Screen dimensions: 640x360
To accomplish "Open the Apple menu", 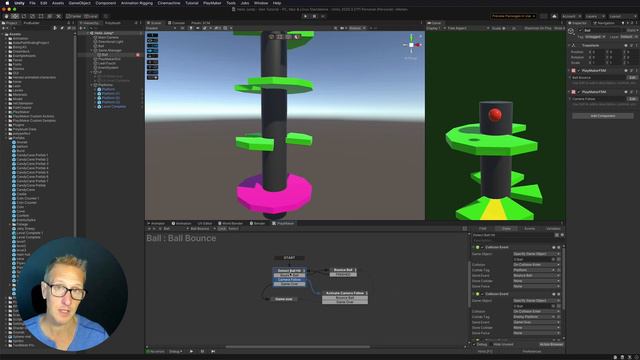I will coord(7,3).
